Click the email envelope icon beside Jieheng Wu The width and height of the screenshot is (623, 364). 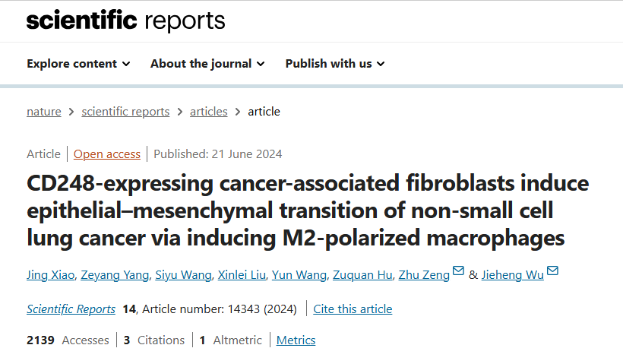coord(552,271)
